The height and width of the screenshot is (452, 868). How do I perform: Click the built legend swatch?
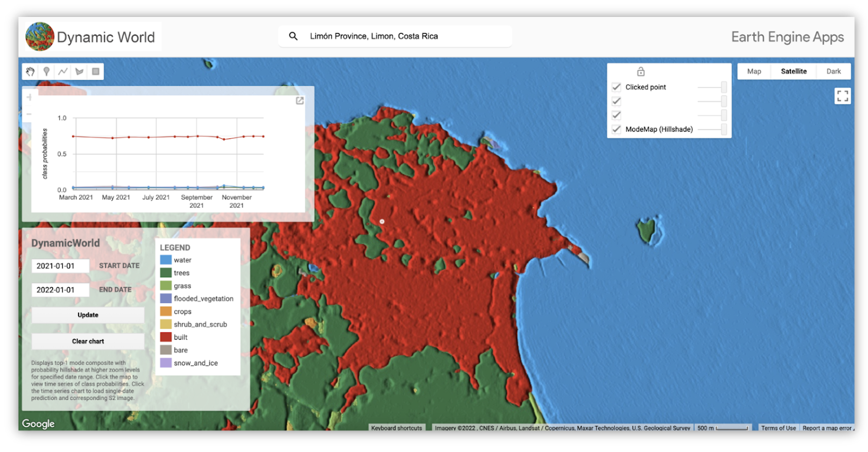(166, 337)
